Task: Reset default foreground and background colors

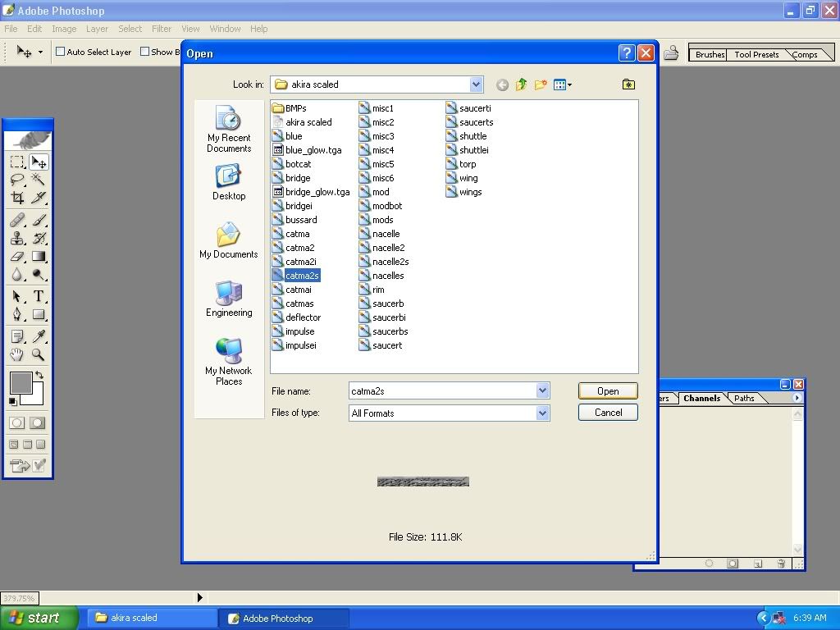Action: tap(13, 402)
